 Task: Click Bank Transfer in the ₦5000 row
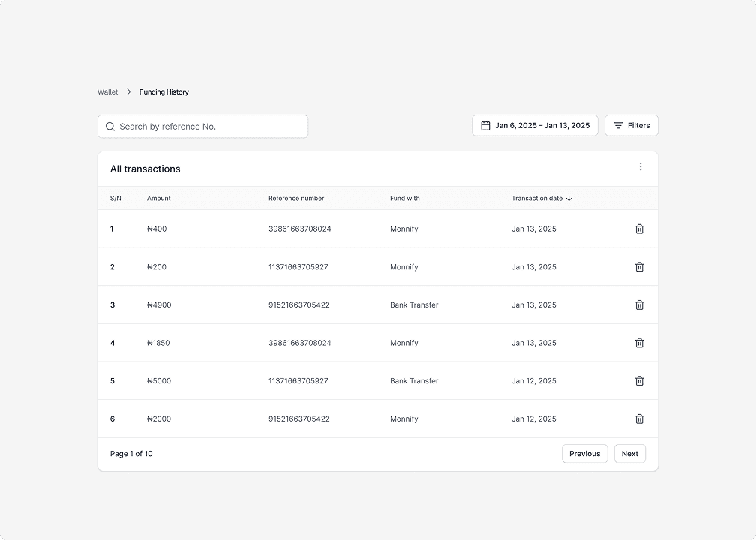[x=414, y=381]
